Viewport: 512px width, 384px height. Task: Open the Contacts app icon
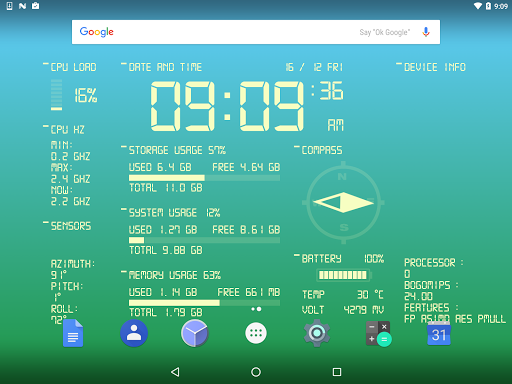[134, 333]
